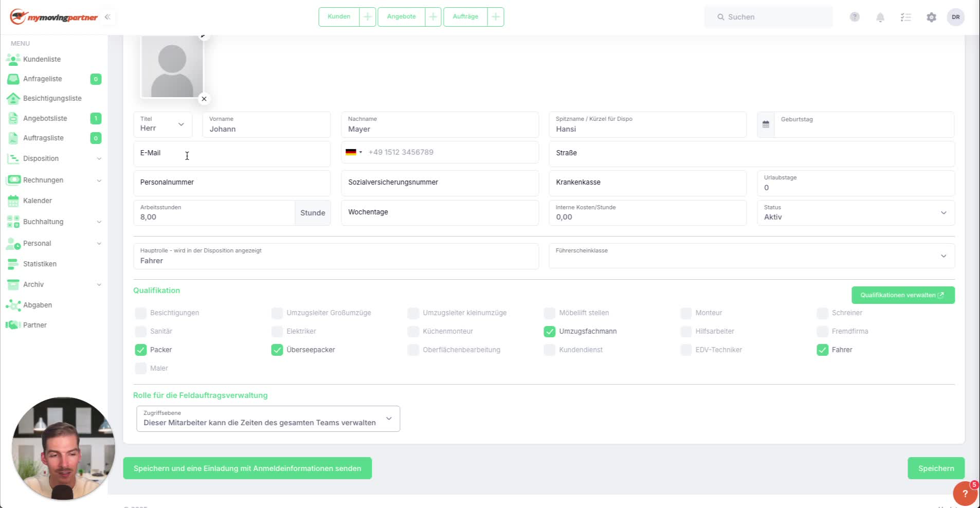
Task: Open the Status Aktiv dropdown
Action: (856, 212)
